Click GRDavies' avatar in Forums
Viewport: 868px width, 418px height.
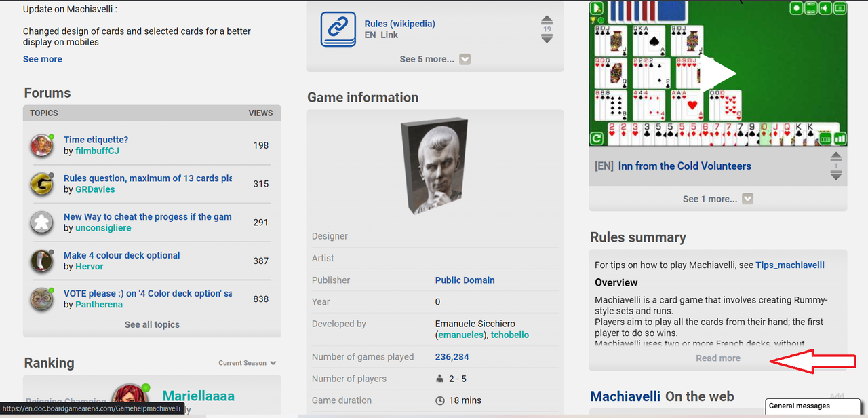click(42, 184)
